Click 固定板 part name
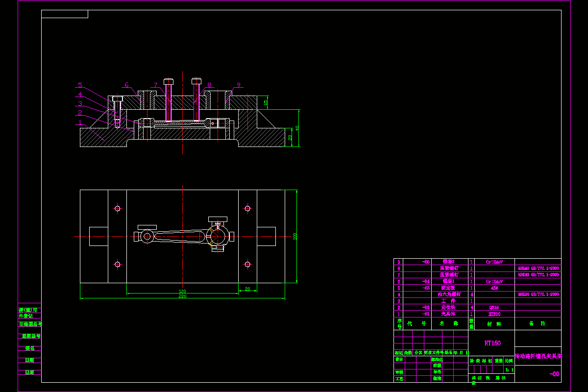The width and height of the screenshot is (588, 392). point(449,288)
